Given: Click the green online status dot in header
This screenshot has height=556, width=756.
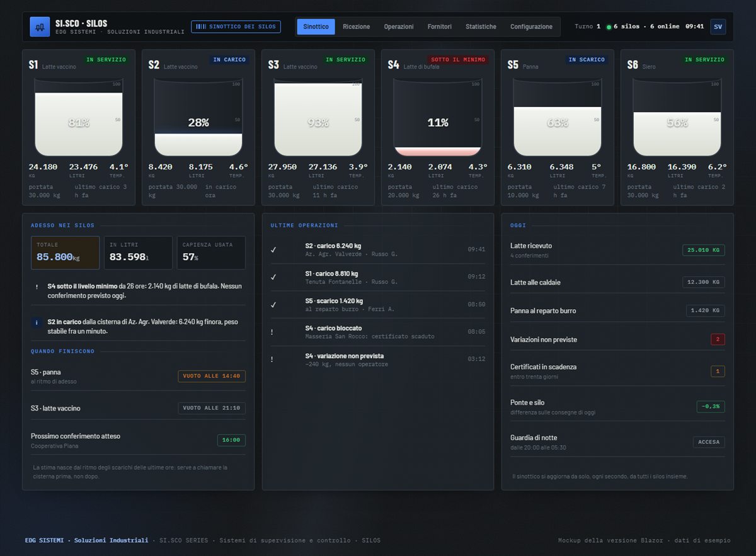Looking at the screenshot, I should click(609, 27).
